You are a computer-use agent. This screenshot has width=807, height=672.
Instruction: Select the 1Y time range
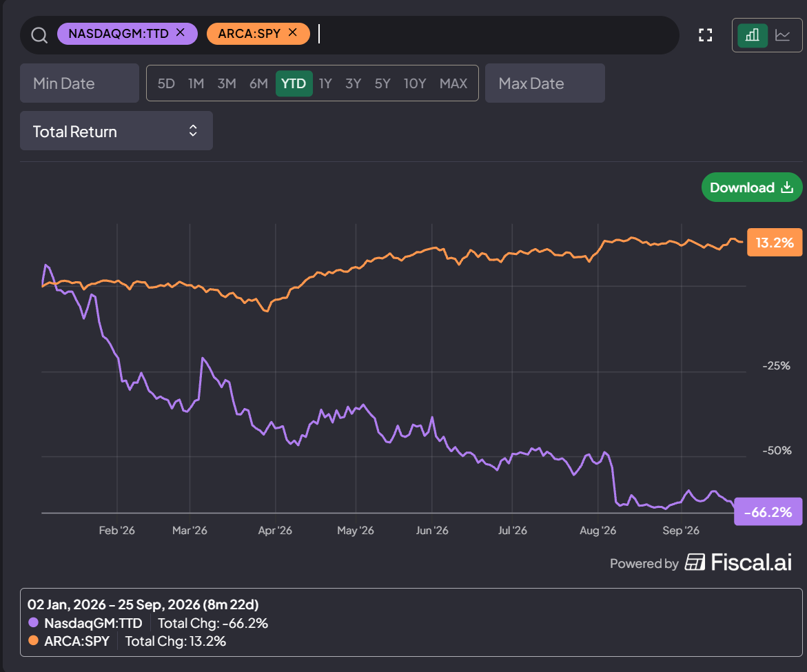[x=325, y=83]
